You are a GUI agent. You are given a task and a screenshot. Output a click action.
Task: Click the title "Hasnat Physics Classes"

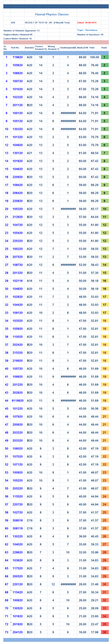(x=52, y=14)
